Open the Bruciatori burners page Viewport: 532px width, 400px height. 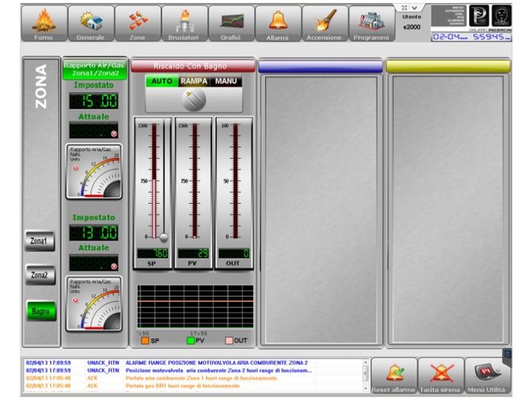pyautogui.click(x=185, y=23)
